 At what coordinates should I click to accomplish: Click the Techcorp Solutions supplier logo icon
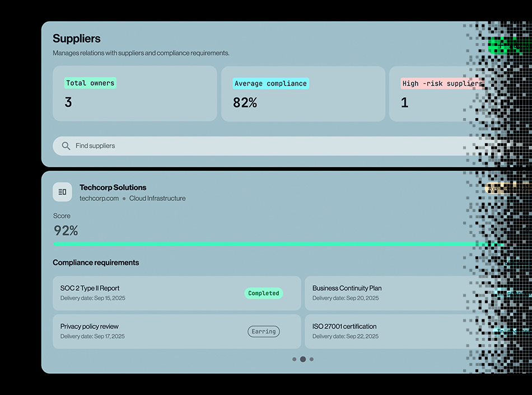tap(62, 192)
